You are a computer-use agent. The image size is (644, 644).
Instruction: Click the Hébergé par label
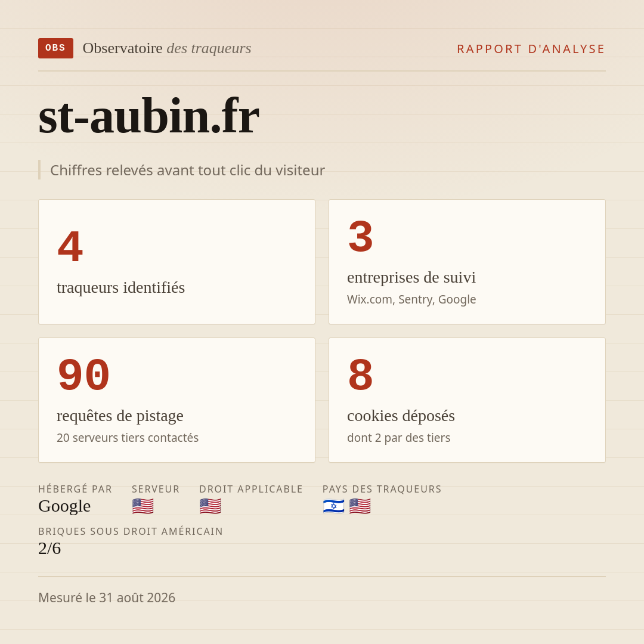point(75,489)
